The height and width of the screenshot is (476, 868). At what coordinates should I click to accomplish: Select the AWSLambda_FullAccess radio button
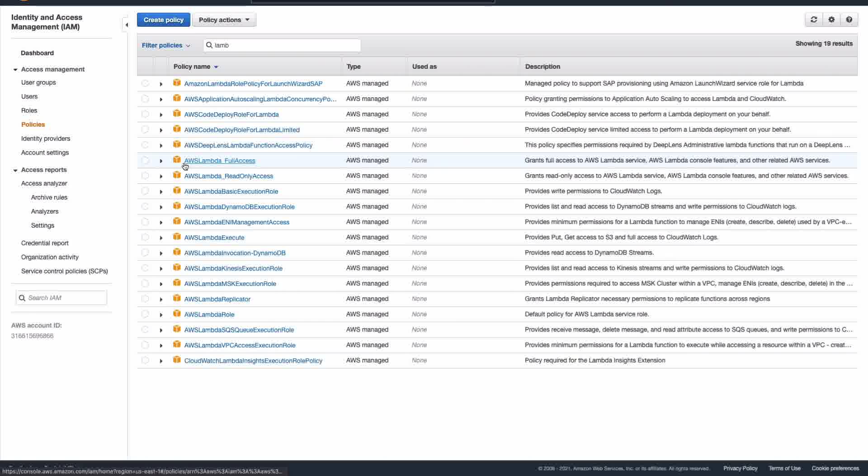145,160
